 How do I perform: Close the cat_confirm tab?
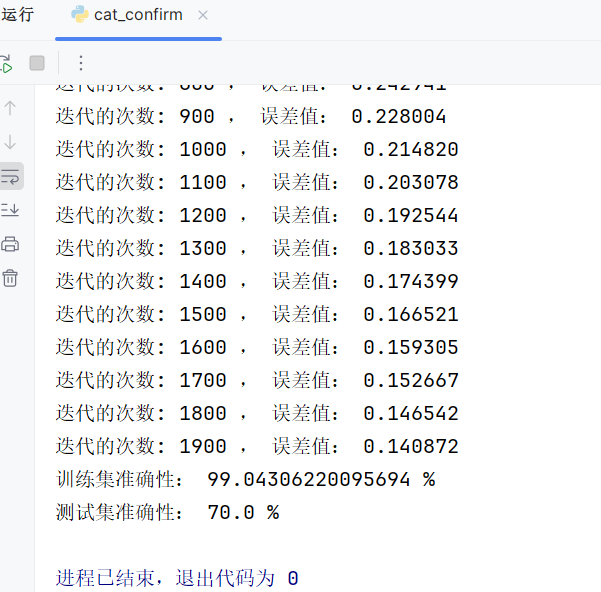point(203,15)
